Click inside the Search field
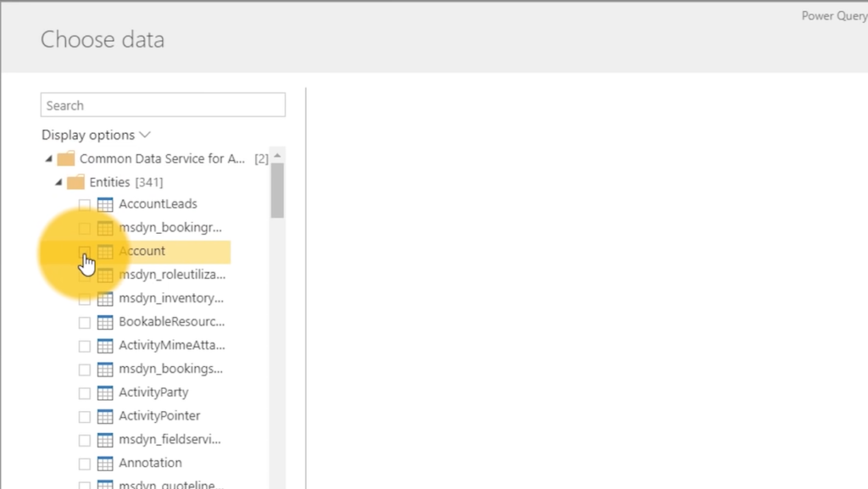 pyautogui.click(x=163, y=104)
